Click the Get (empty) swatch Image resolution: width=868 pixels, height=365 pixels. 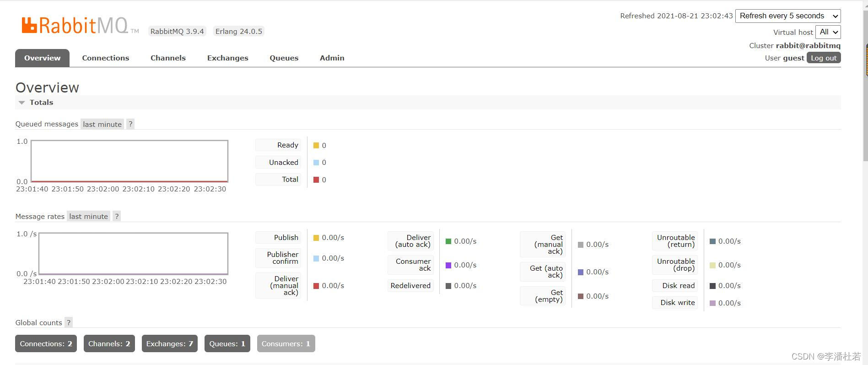(581, 297)
